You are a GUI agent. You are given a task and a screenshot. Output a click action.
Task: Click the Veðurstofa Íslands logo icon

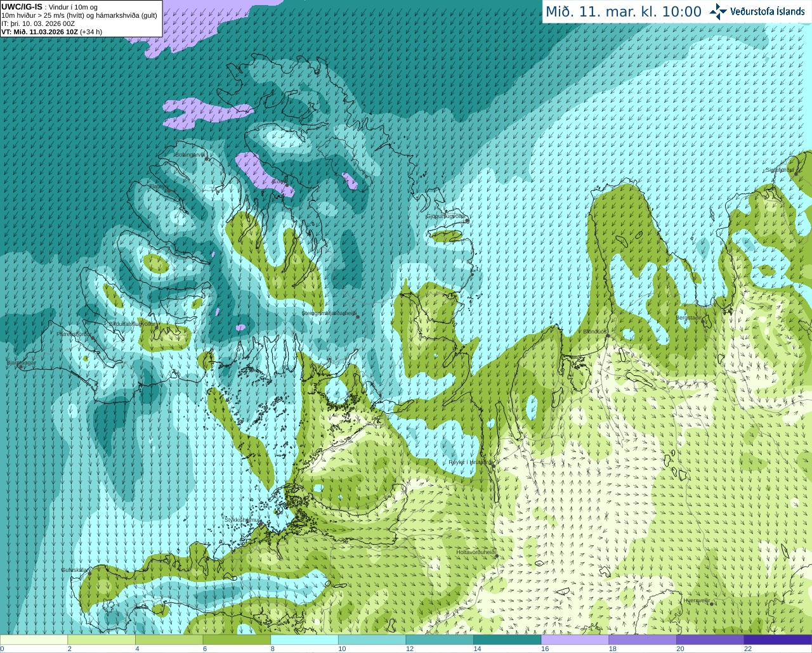[x=718, y=11]
